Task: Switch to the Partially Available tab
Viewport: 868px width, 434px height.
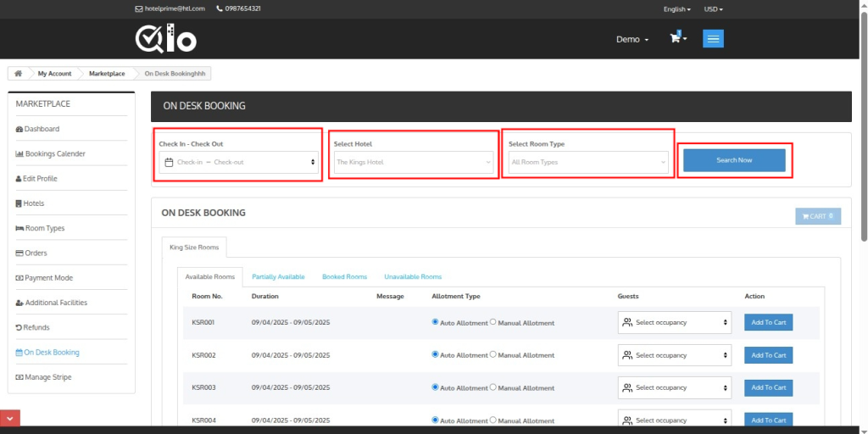Action: tap(278, 277)
